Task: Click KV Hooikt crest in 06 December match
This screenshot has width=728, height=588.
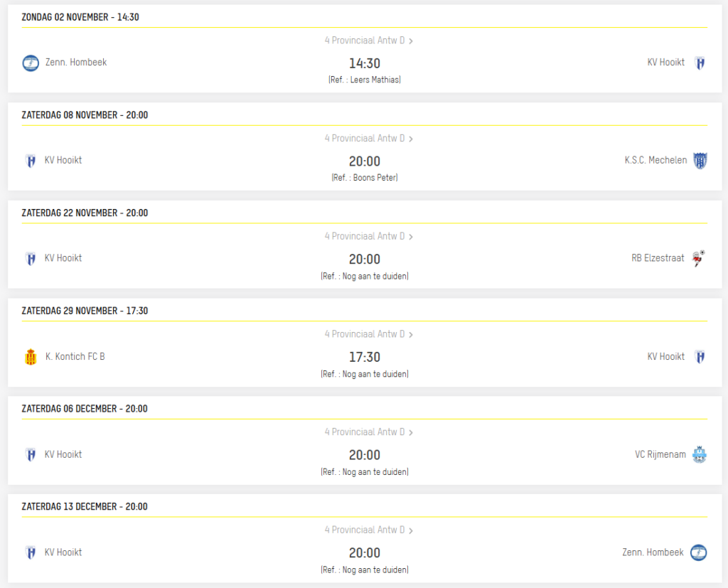Action: (x=31, y=455)
